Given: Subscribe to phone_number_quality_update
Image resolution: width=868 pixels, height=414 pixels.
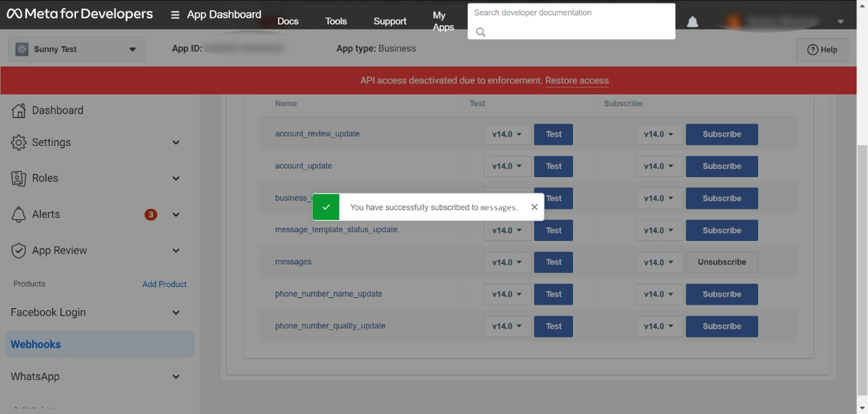Looking at the screenshot, I should click(x=722, y=326).
